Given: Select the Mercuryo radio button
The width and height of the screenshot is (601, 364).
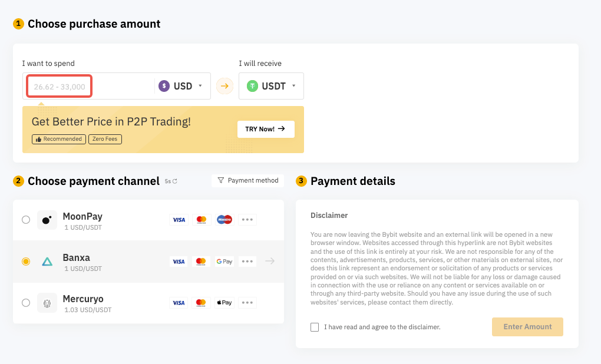Looking at the screenshot, I should [26, 302].
